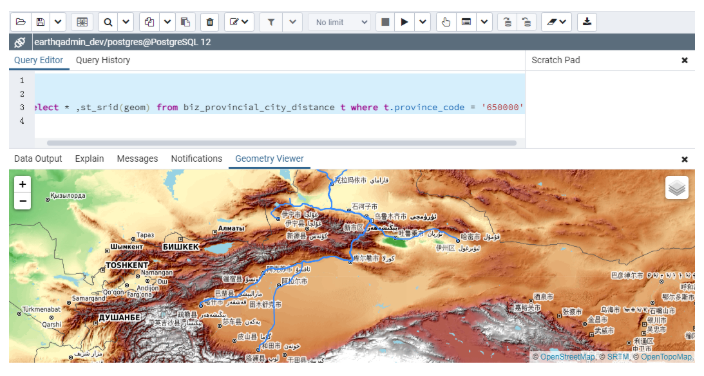Click the filter funnel icon
Viewport: 704px width, 376px height.
pyautogui.click(x=271, y=22)
